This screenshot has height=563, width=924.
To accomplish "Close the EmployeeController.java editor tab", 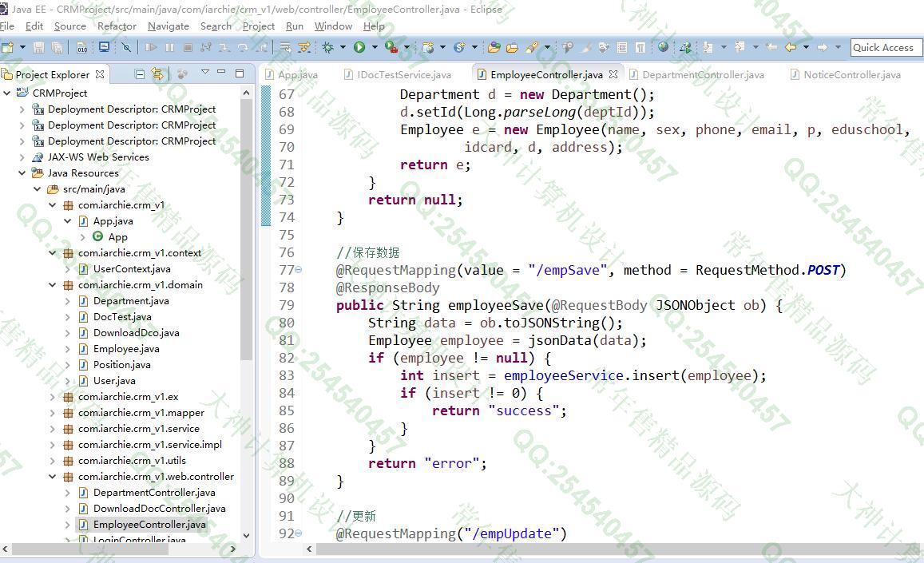I will click(613, 74).
